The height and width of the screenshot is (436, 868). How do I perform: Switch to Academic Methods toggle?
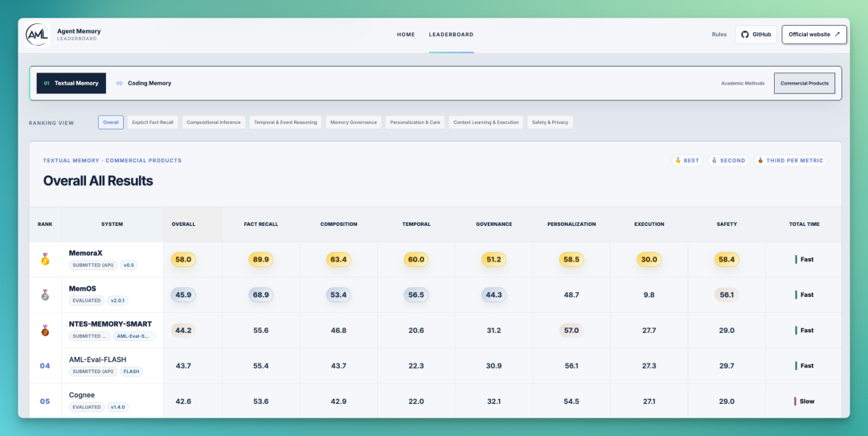click(x=743, y=83)
